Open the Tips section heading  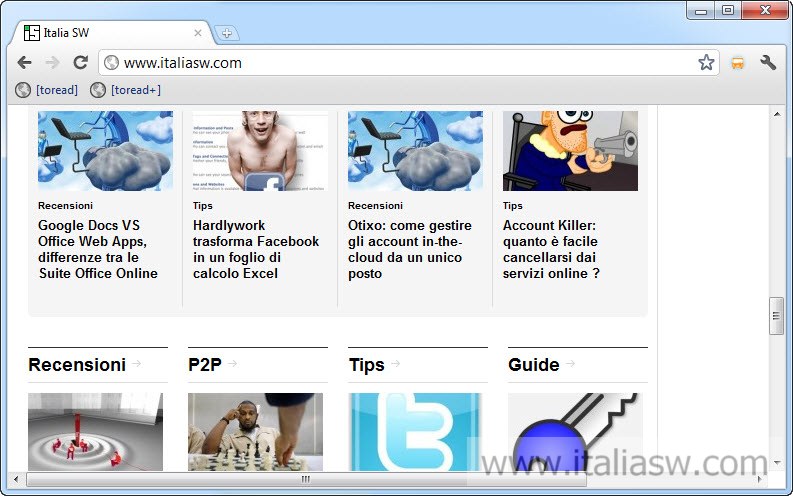coord(367,365)
